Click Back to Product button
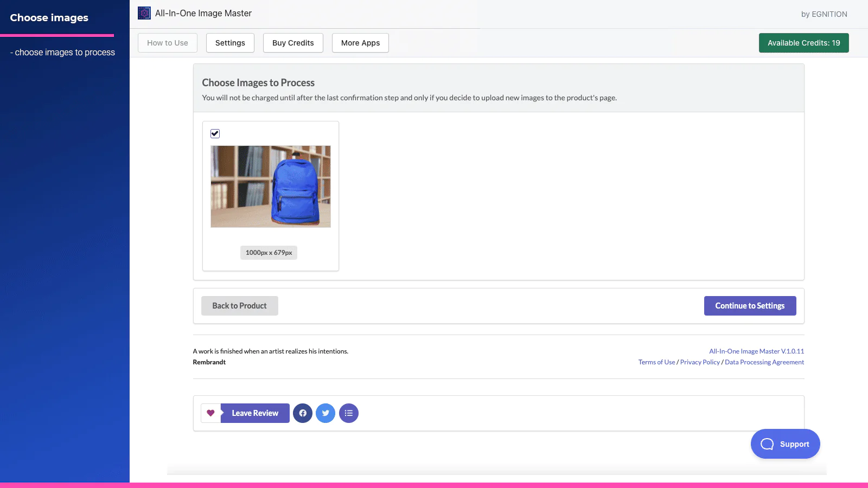Screen dimensions: 868x488 (240, 306)
